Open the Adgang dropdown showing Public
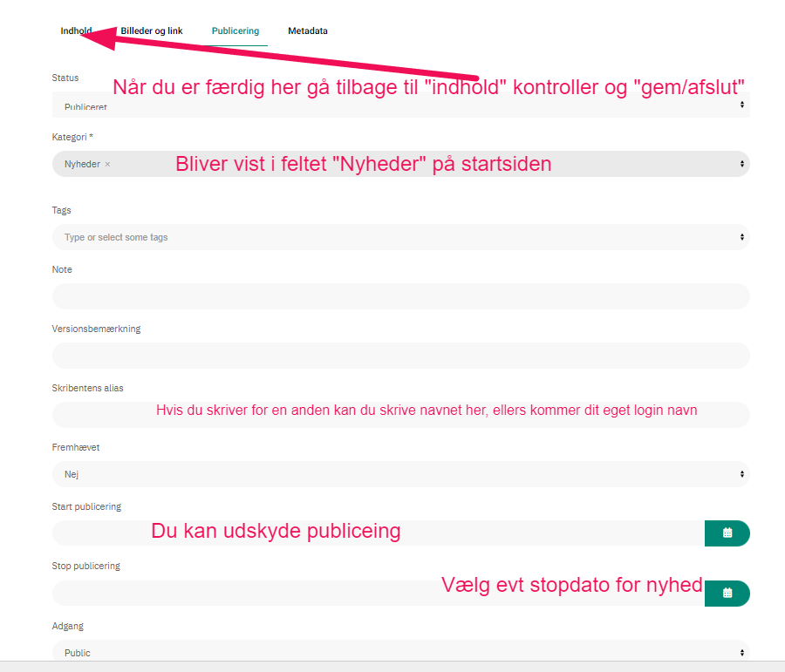785x672 pixels. click(x=401, y=652)
